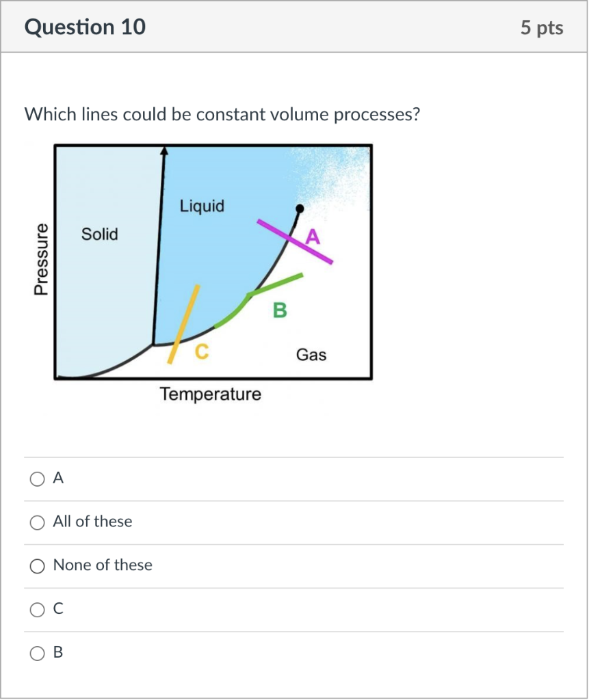Click the magenta line labeled A

[x=294, y=240]
